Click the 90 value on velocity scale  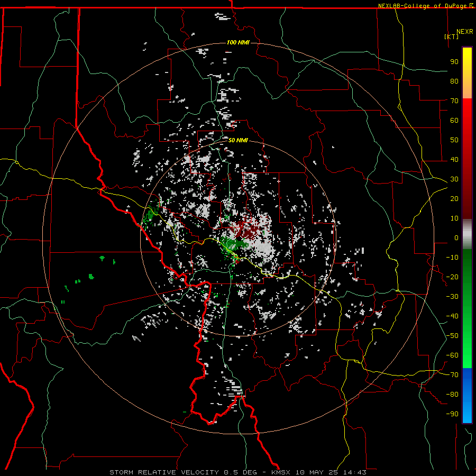click(454, 62)
